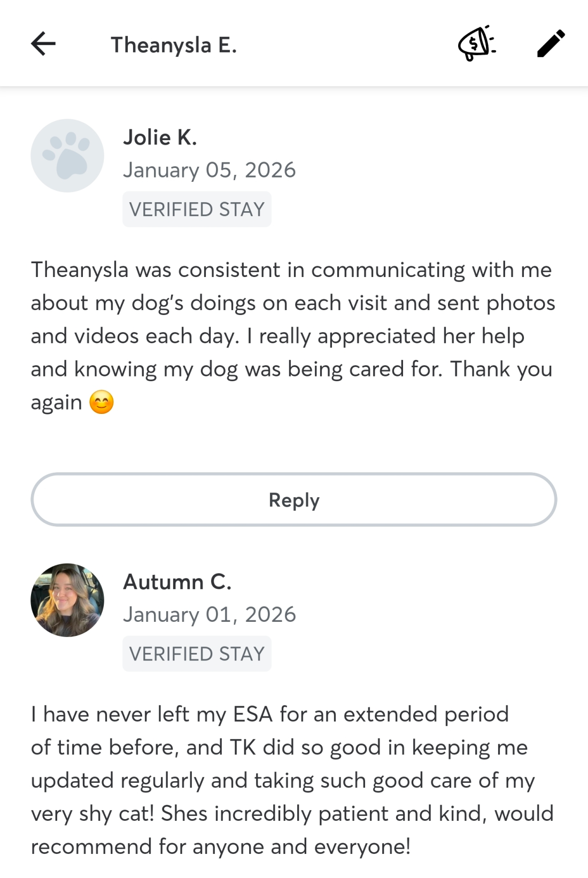The height and width of the screenshot is (878, 588).
Task: View Autumn C.'s profile photo
Action: tap(67, 600)
